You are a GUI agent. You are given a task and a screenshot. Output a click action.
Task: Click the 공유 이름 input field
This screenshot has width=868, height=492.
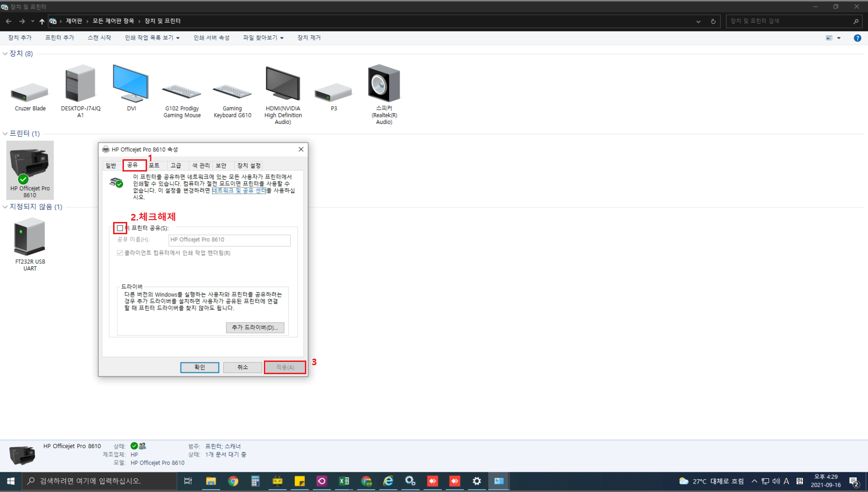pos(229,240)
